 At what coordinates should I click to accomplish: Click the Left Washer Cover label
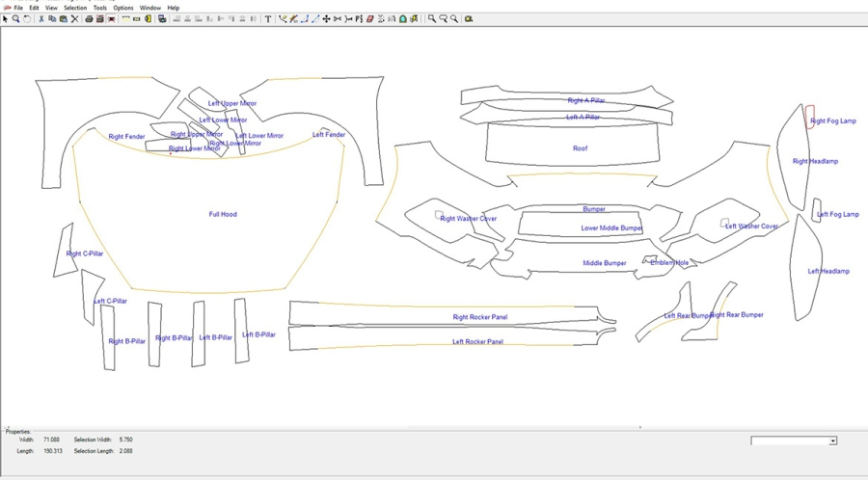751,226
